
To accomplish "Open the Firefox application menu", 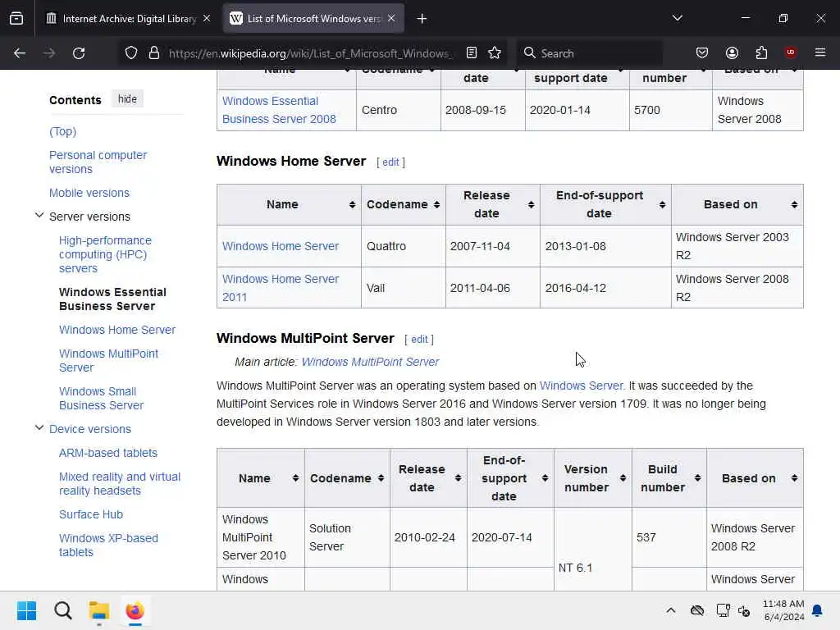I will (820, 52).
